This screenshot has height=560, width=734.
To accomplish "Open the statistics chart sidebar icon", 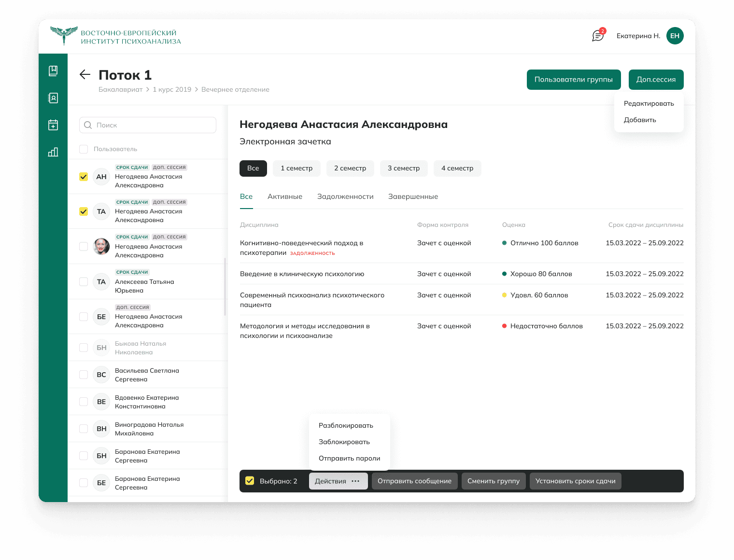I will tap(53, 152).
